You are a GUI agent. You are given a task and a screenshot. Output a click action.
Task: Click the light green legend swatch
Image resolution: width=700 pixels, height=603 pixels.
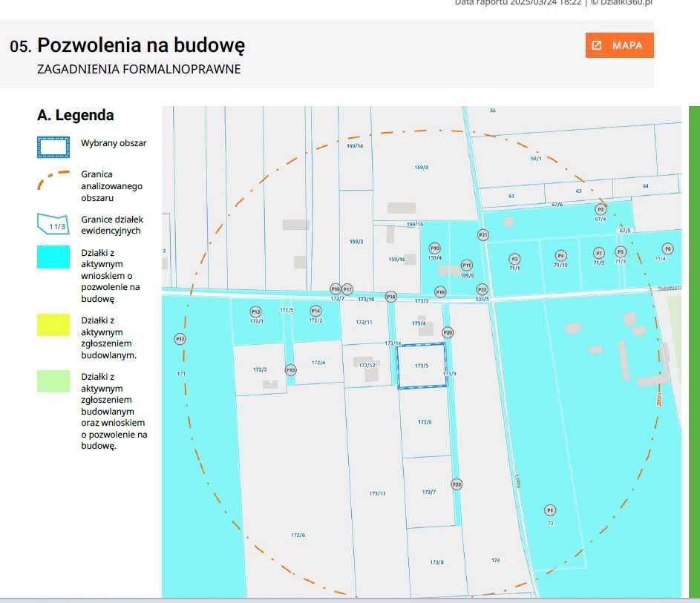pyautogui.click(x=53, y=381)
